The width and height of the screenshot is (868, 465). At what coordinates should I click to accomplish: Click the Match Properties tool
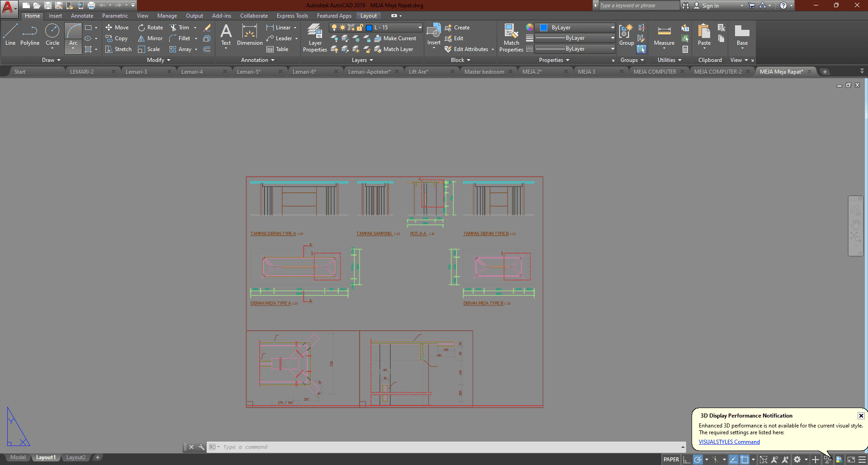[511, 38]
